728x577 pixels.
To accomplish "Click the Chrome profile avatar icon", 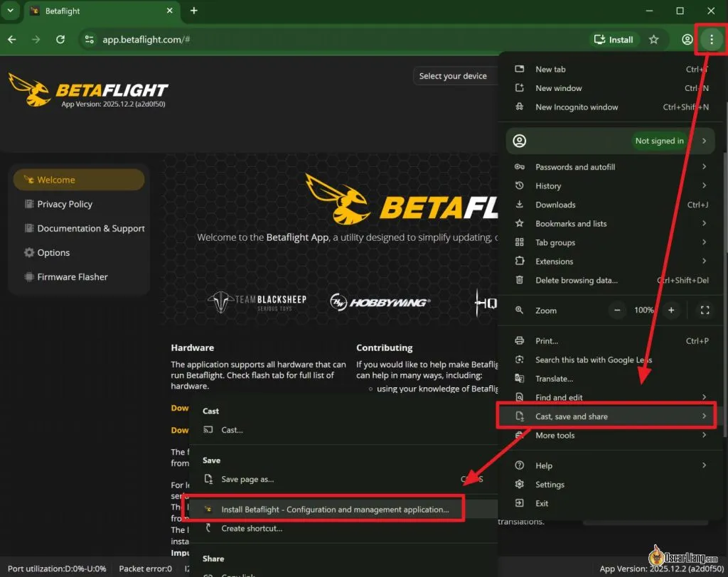I will 687,40.
